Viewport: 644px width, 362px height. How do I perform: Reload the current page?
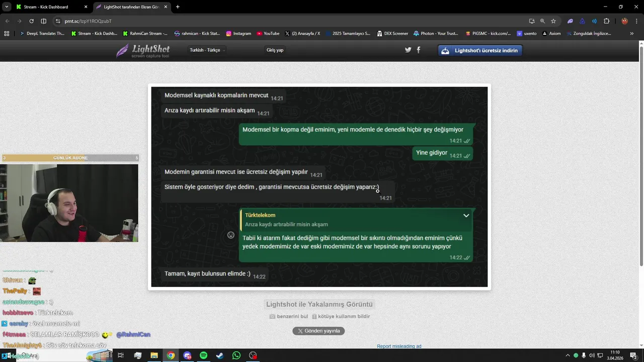tap(31, 21)
